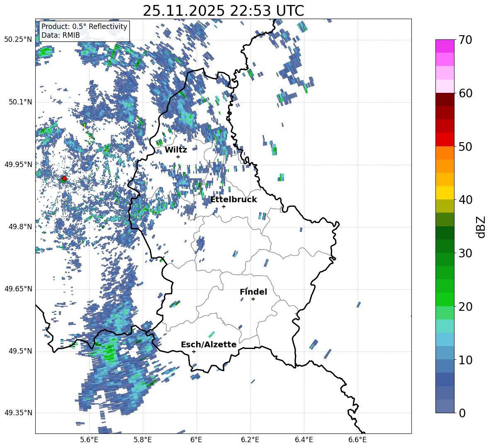Pick the slate blue colorbar swatch above 0

tap(445, 407)
